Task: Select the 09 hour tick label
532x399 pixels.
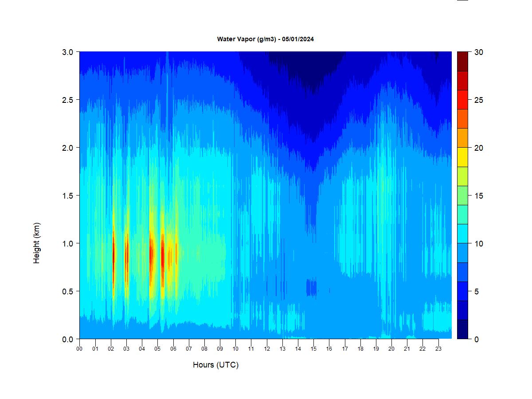Action: 220,348
